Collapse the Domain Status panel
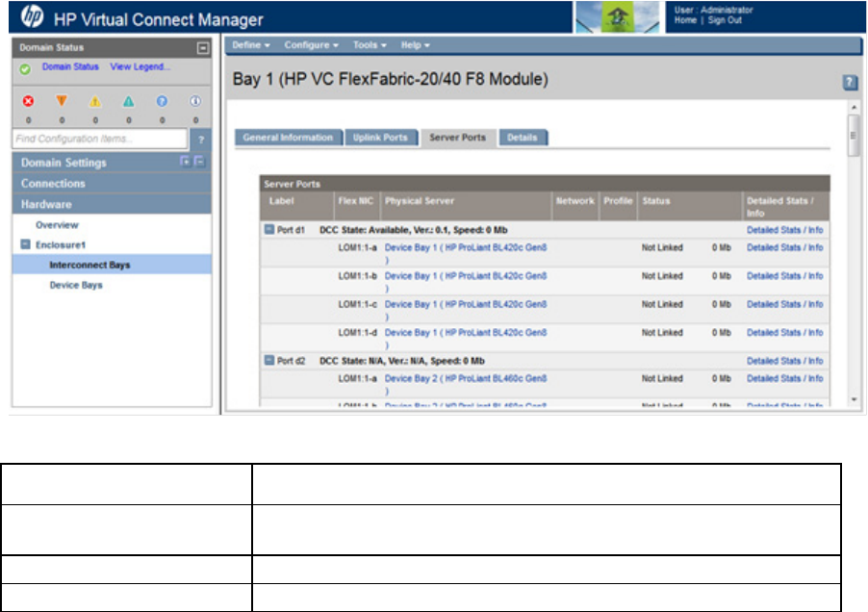The width and height of the screenshot is (868, 612). [x=203, y=48]
